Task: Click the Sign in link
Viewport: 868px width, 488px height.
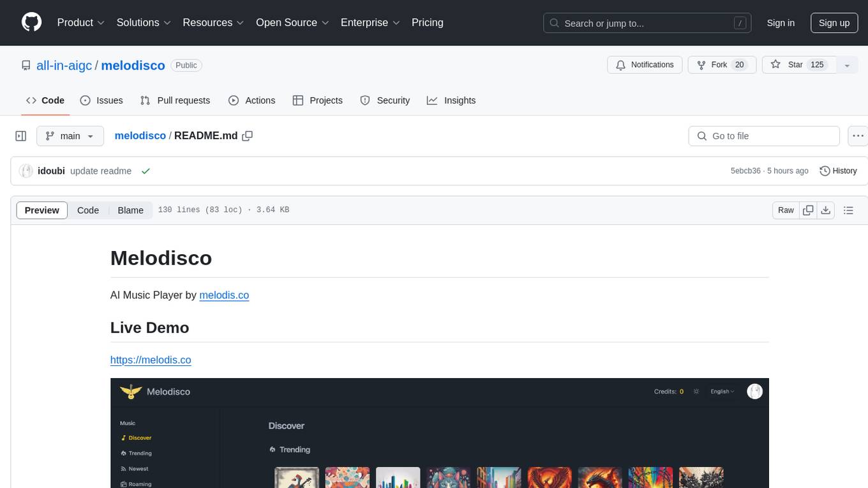Action: tap(781, 23)
